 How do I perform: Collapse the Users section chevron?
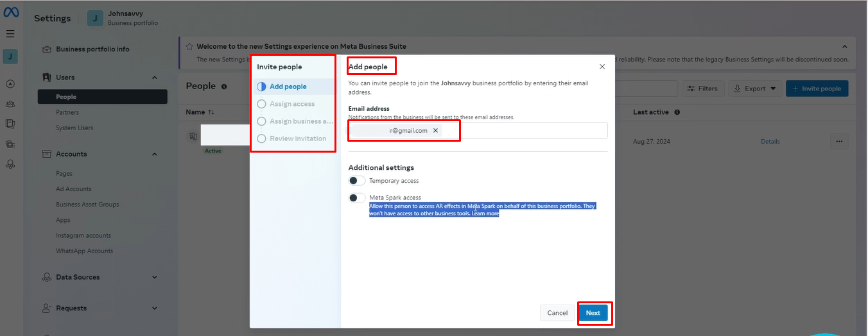[155, 78]
